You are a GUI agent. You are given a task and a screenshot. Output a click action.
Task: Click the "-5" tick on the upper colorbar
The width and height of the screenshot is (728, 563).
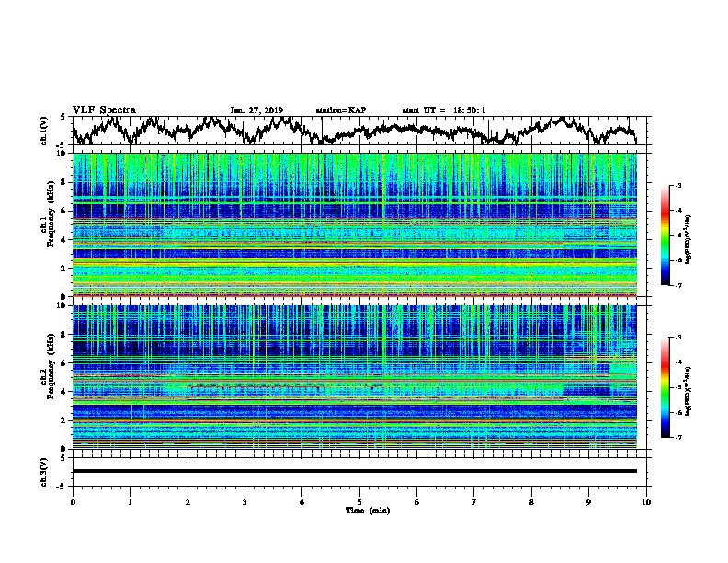[x=677, y=236]
